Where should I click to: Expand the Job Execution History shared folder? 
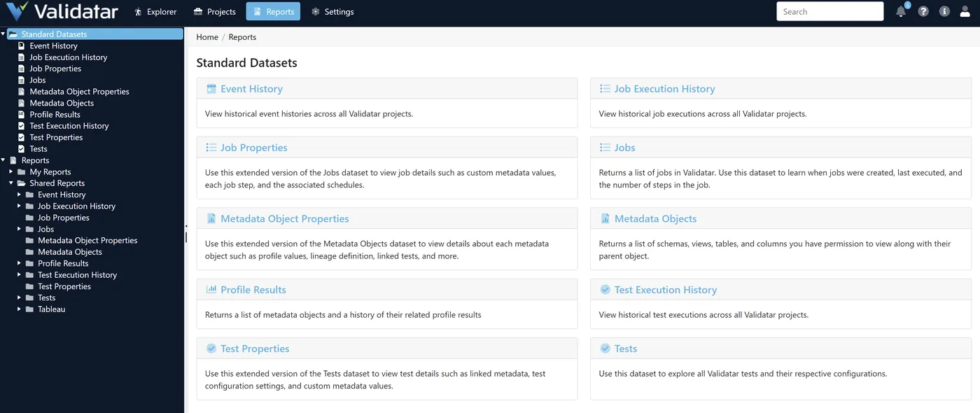(x=20, y=206)
